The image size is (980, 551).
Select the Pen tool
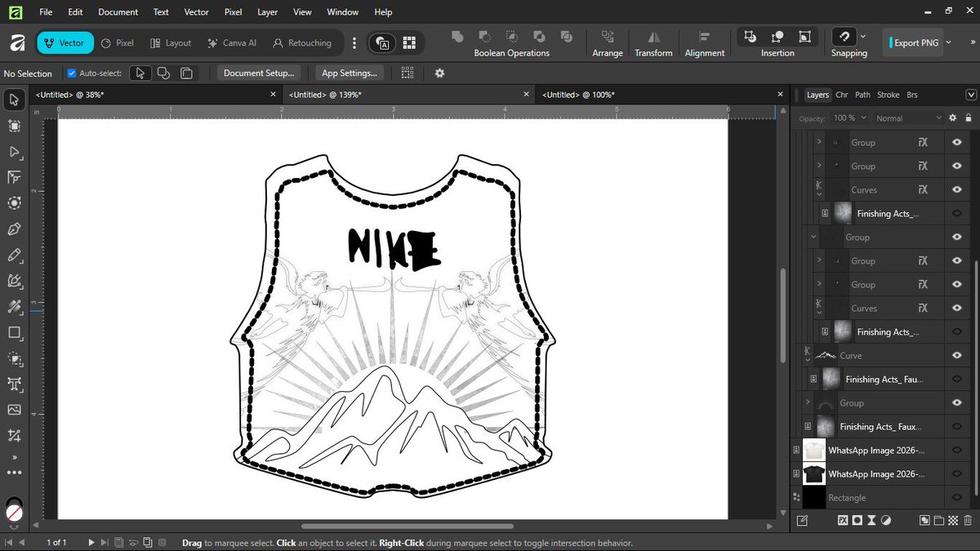pos(14,229)
